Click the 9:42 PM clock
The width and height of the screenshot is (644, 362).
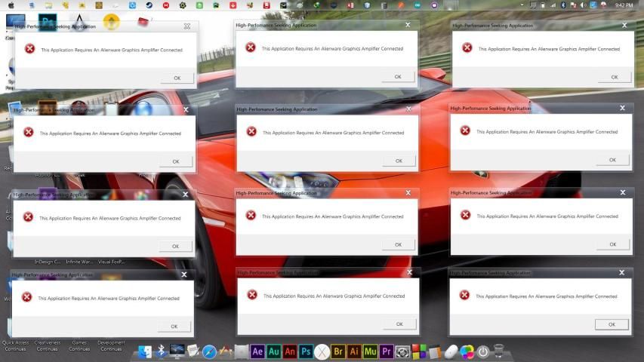point(624,5)
